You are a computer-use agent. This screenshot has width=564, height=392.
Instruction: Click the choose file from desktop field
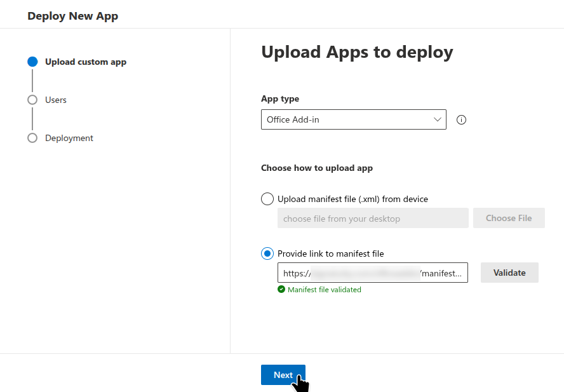[373, 218]
